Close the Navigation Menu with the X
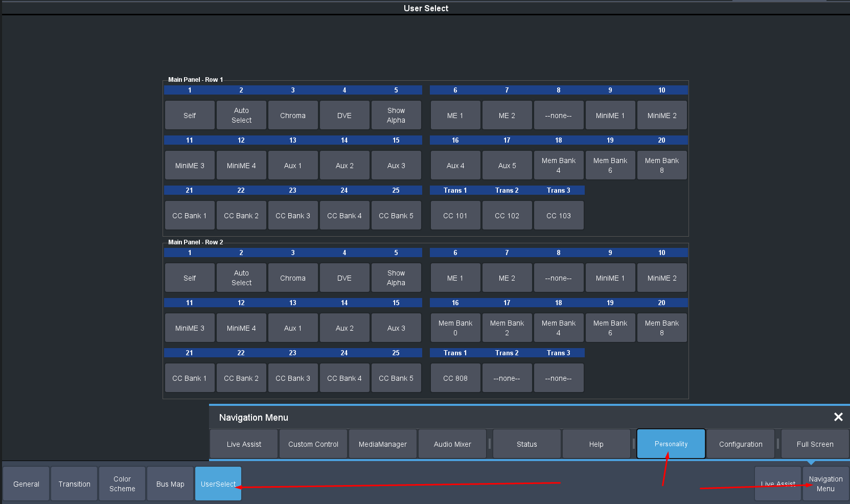The image size is (850, 504). pos(838,417)
